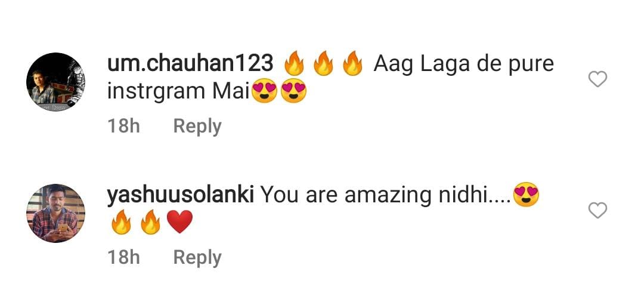Open um.chauhan123's profile picture
This screenshot has height=305, width=644.
tap(56, 82)
